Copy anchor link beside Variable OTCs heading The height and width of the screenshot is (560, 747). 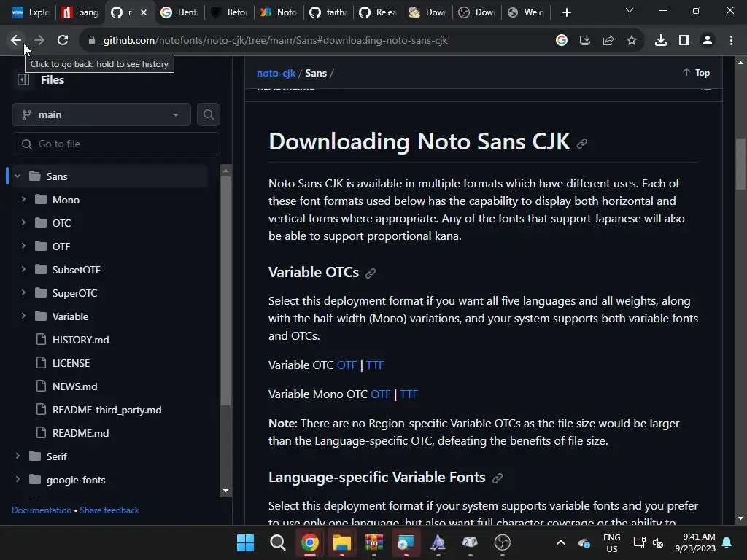point(370,273)
